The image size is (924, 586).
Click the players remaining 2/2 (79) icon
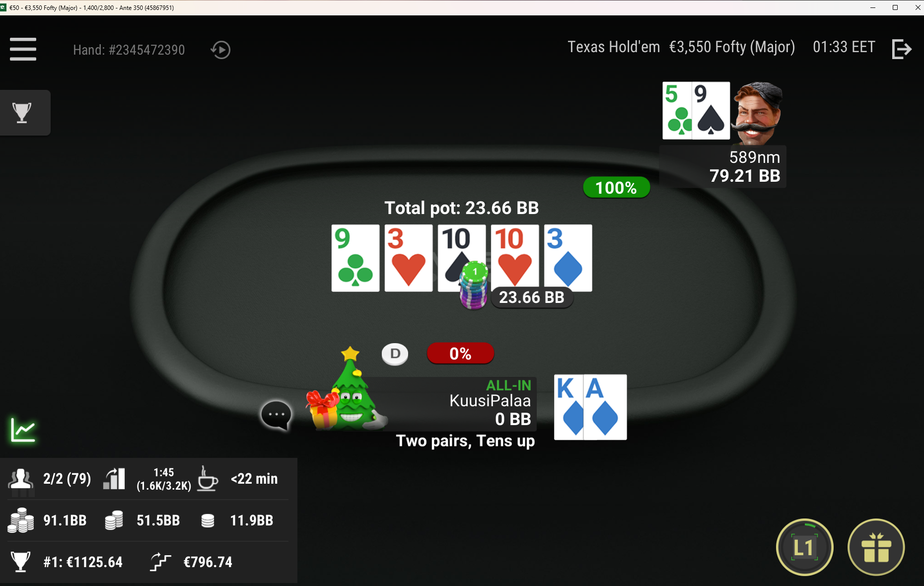tap(20, 480)
